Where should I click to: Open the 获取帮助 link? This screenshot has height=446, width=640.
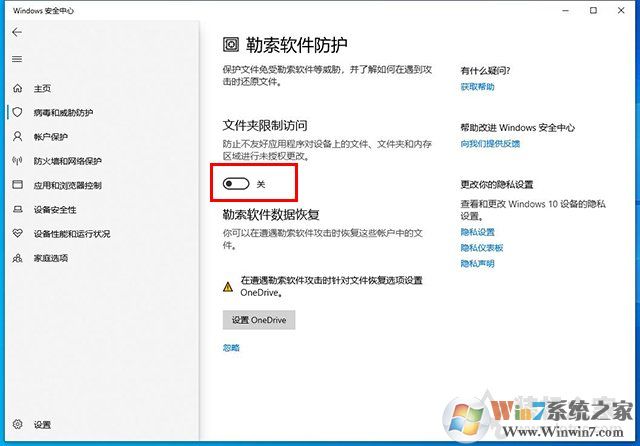[478, 87]
